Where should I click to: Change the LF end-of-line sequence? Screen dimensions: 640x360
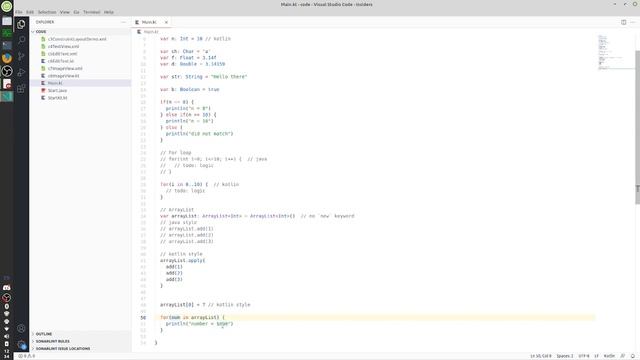596,356
